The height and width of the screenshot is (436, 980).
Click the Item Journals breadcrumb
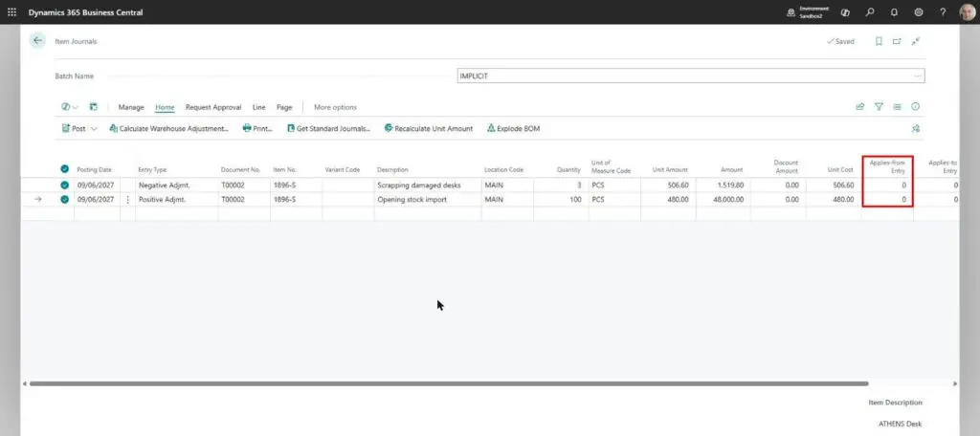click(76, 41)
